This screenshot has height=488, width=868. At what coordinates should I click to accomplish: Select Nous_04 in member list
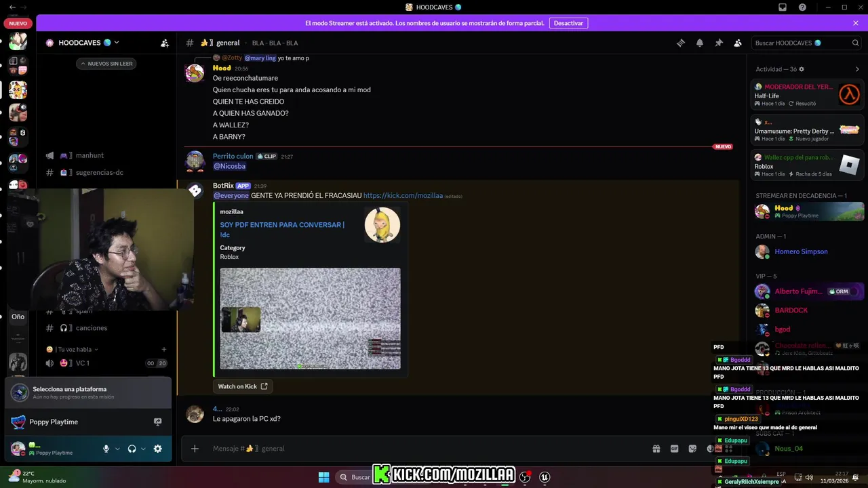(x=807, y=449)
